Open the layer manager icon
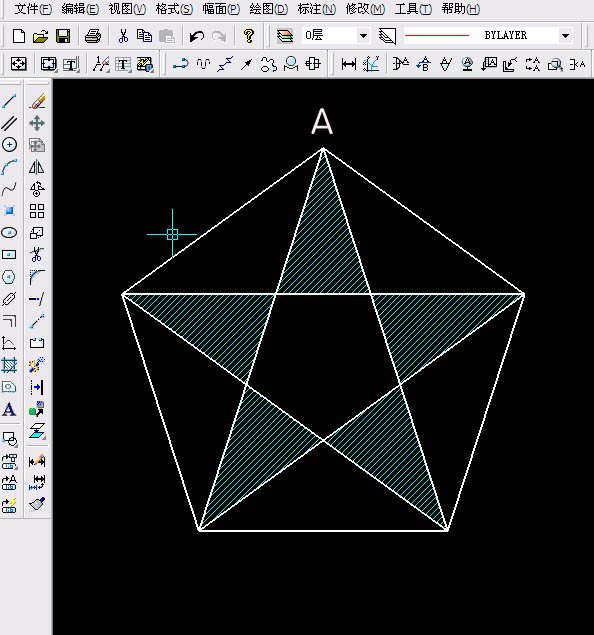This screenshot has width=594, height=635. pyautogui.click(x=285, y=36)
